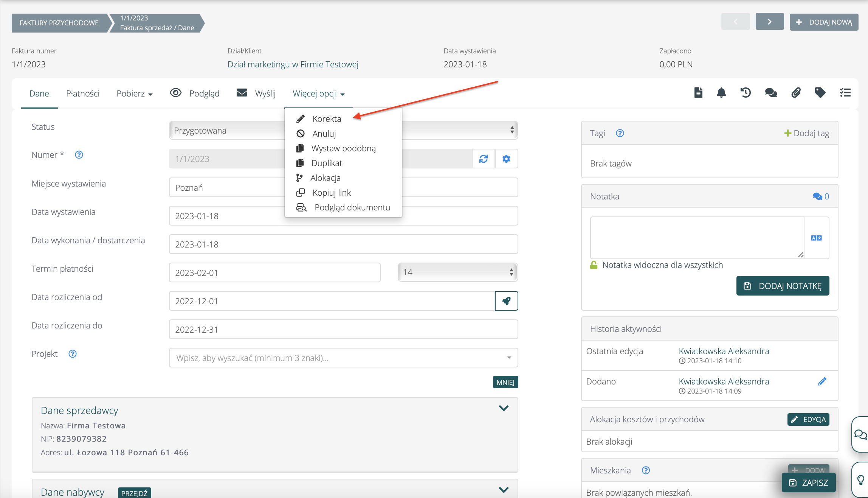
Task: Choose Duplikat in the options menu
Action: [327, 163]
